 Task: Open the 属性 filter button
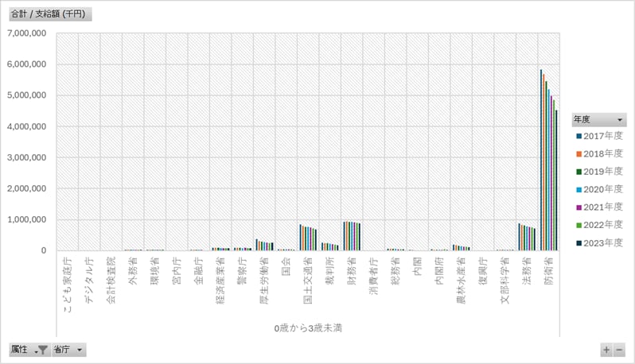[29, 350]
